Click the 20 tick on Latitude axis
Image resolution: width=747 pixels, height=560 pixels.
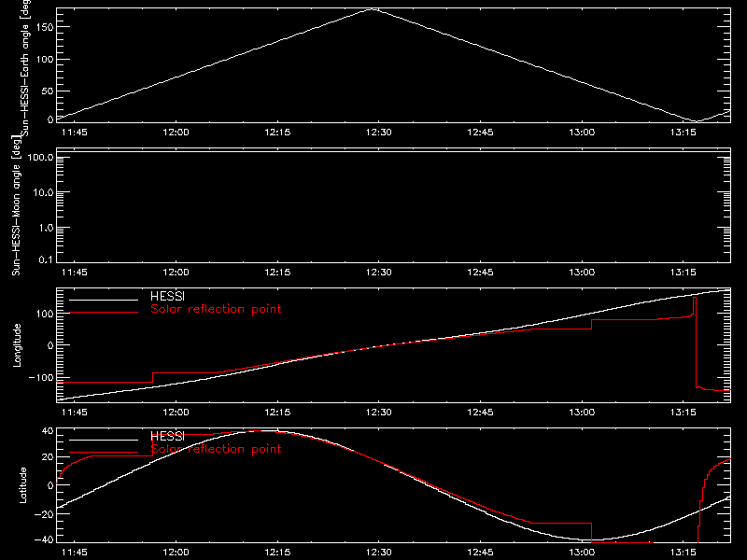pyautogui.click(x=48, y=457)
